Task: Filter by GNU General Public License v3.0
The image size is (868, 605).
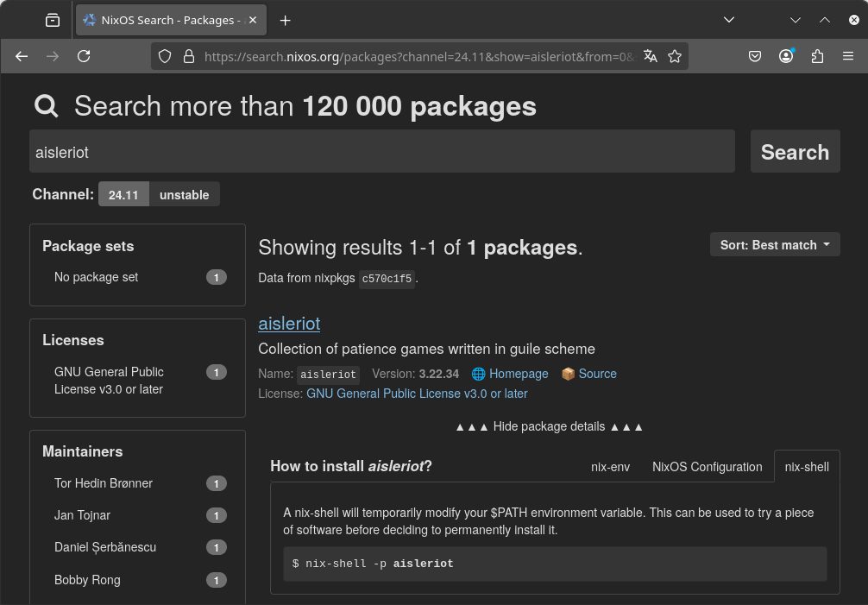Action: (109, 381)
